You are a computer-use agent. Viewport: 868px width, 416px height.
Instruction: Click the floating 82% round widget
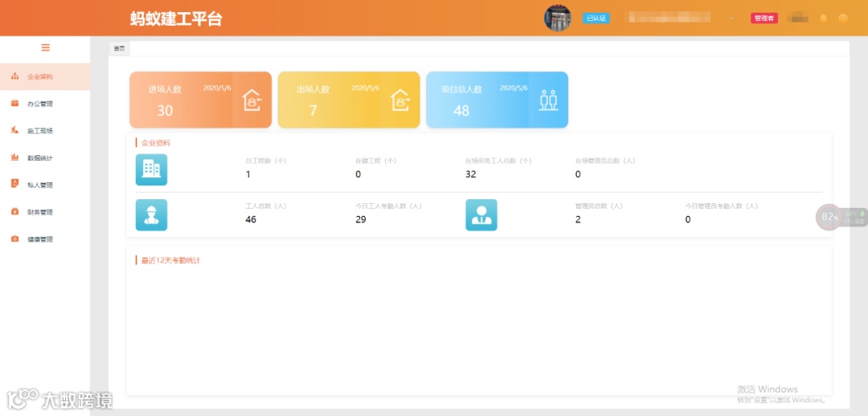pyautogui.click(x=829, y=217)
